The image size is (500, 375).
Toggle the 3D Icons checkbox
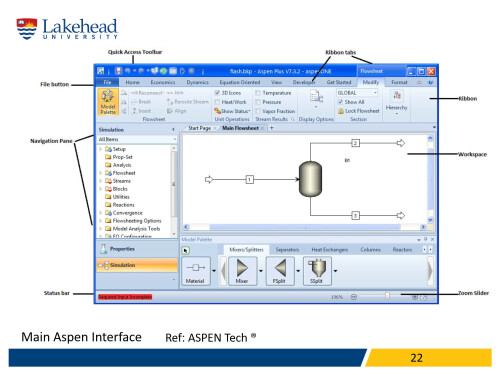pyautogui.click(x=217, y=93)
